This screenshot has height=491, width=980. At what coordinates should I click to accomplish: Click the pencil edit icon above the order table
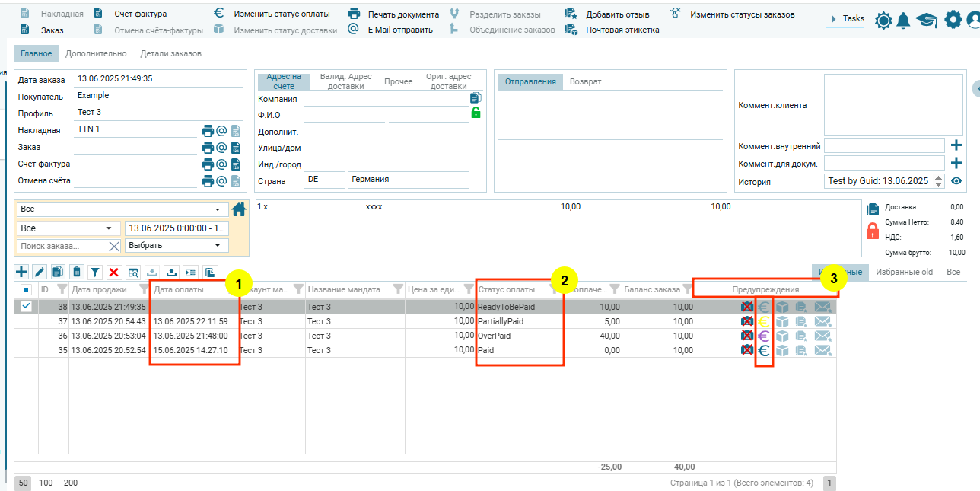[x=40, y=272]
